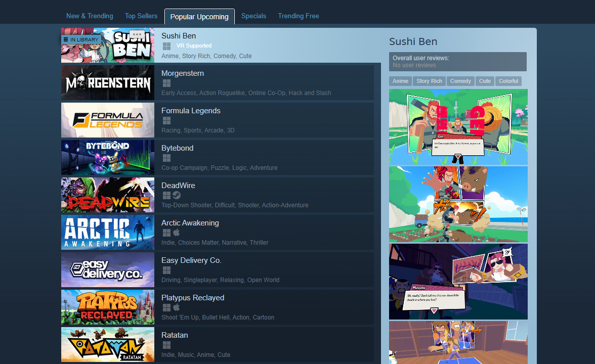The height and width of the screenshot is (364, 595).
Task: Select the Anime tag in preview panel
Action: [400, 81]
